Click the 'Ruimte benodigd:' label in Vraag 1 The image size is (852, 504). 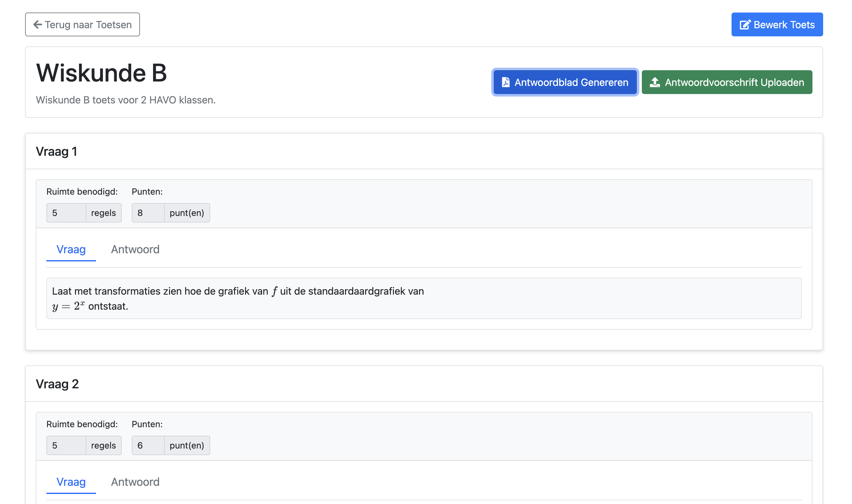coord(82,192)
